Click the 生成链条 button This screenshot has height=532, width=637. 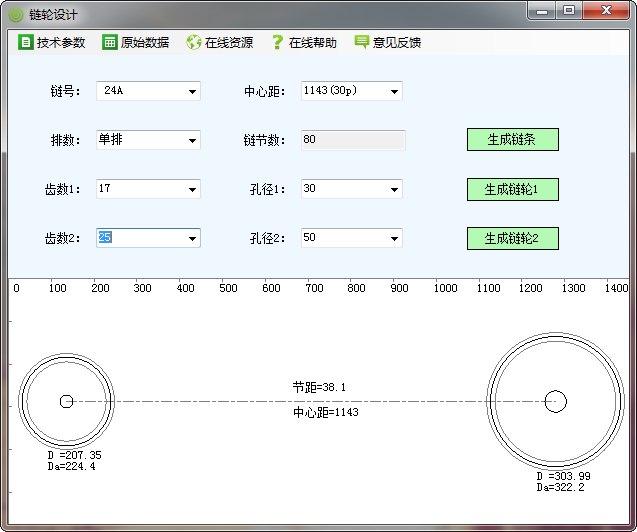point(513,139)
